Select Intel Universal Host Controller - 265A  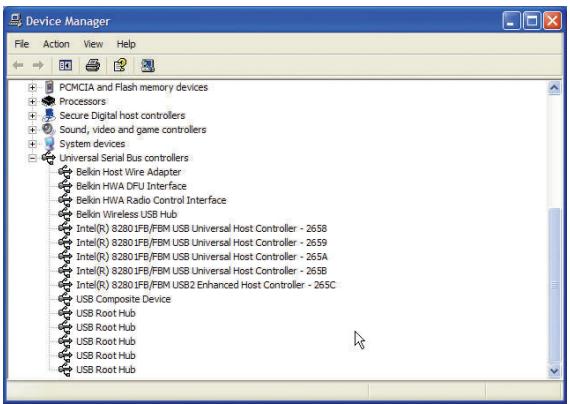pos(202,256)
